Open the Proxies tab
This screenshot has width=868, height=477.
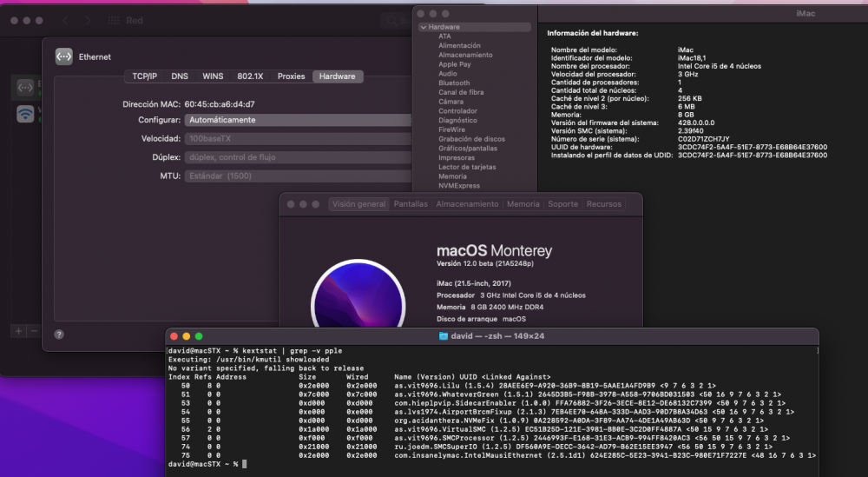coord(291,76)
